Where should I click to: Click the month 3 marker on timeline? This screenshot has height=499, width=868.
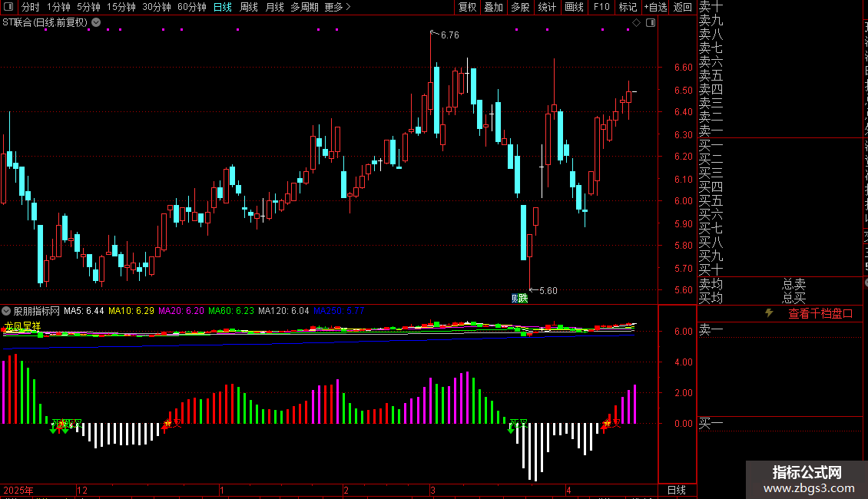point(432,490)
